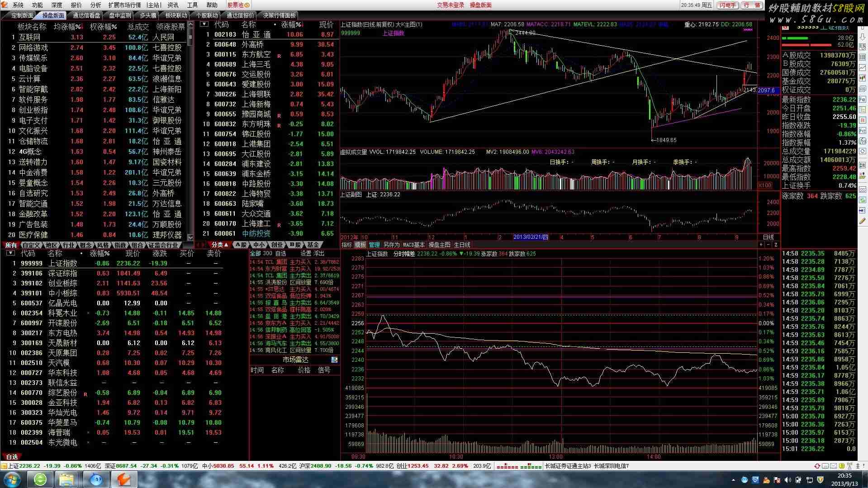Click sector list scrollbar up arrow
Screen dimensions: 868x488
190,24
